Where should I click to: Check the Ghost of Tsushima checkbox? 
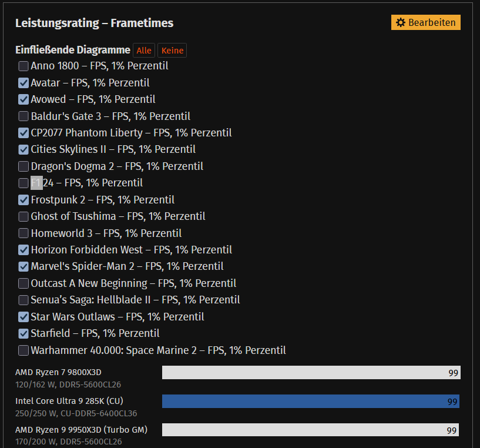tap(24, 216)
